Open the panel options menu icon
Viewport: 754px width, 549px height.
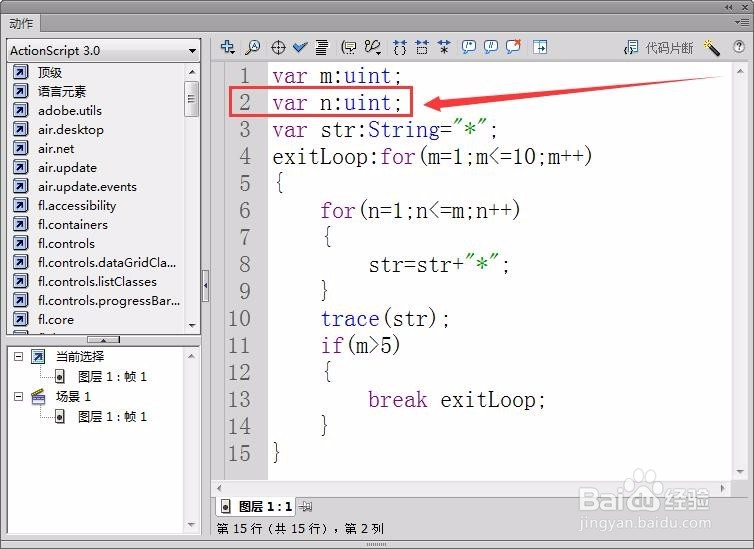coord(741,22)
